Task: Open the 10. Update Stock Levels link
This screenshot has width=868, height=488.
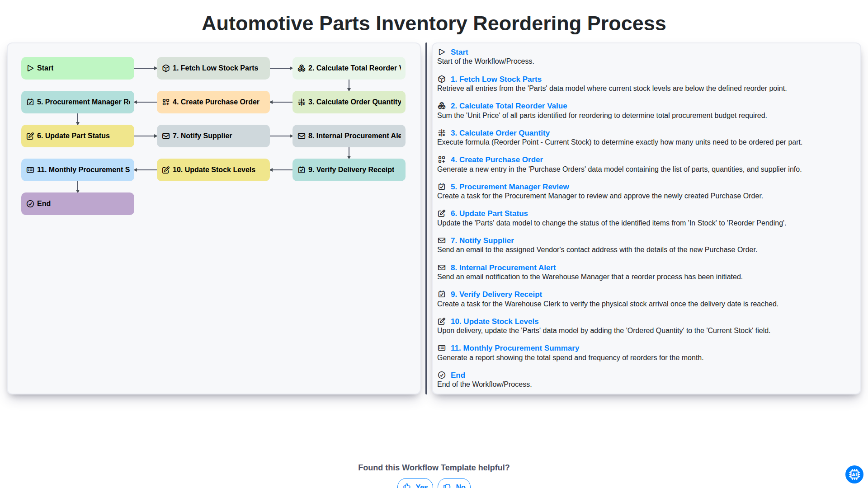Action: [495, 321]
